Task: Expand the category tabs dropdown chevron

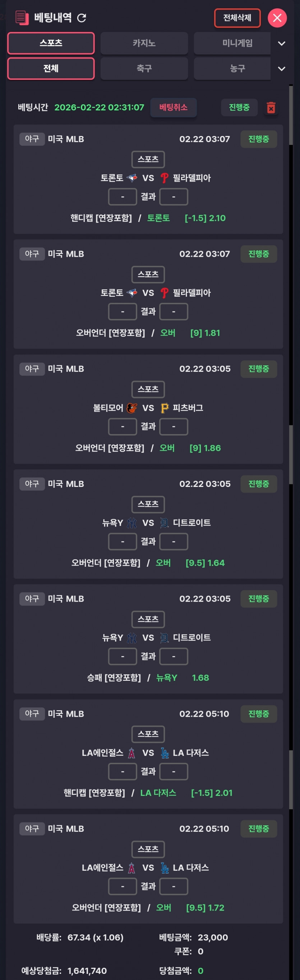Action: click(x=281, y=44)
